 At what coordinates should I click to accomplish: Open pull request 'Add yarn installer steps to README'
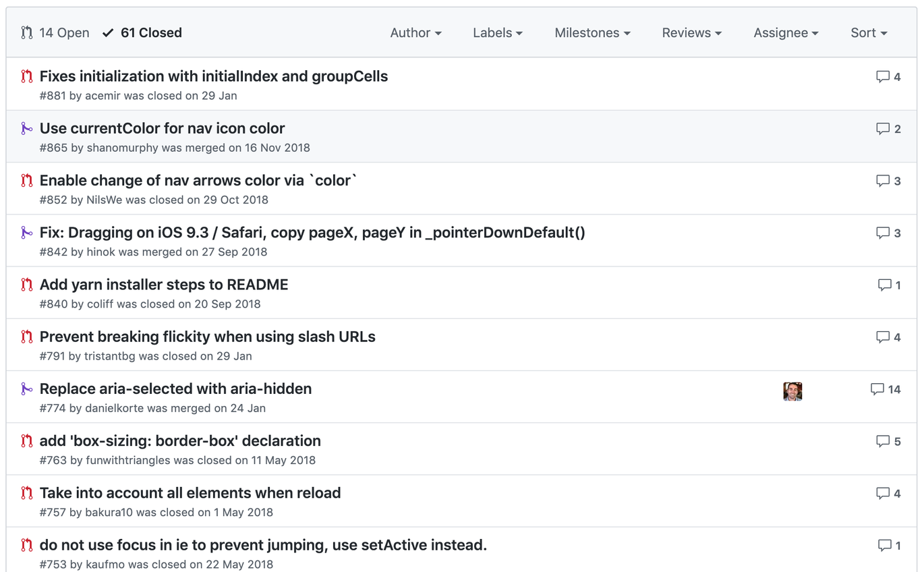point(164,285)
